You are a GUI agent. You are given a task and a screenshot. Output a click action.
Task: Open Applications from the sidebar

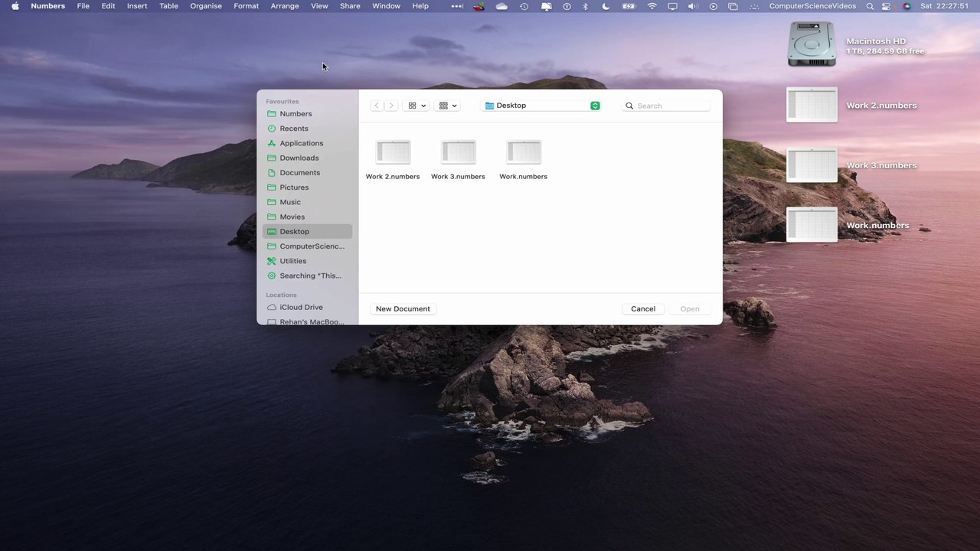[x=308, y=143]
